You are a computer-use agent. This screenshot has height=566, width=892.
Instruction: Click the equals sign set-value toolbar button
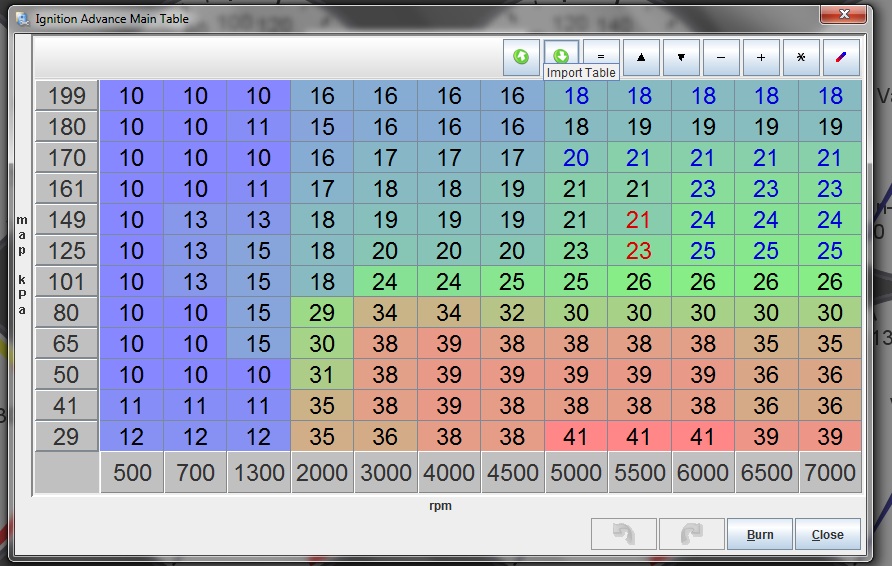601,55
